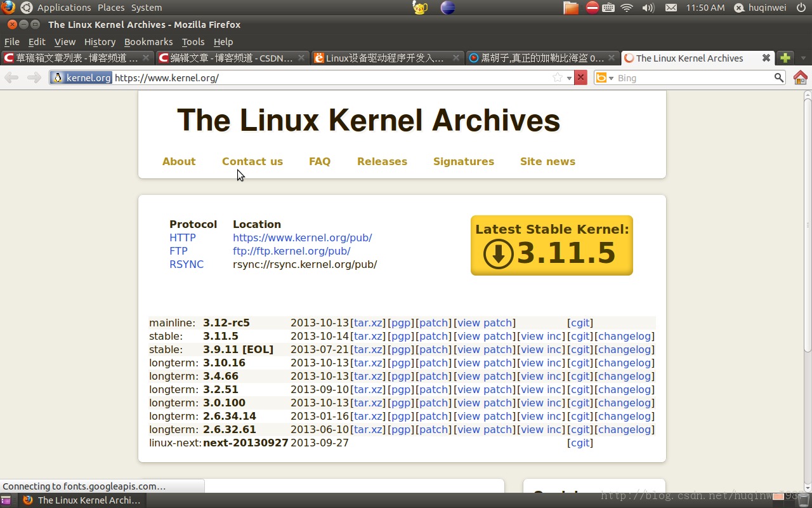Screen dimensions: 812x508
Task: Open the History menu
Action: pyautogui.click(x=100, y=42)
